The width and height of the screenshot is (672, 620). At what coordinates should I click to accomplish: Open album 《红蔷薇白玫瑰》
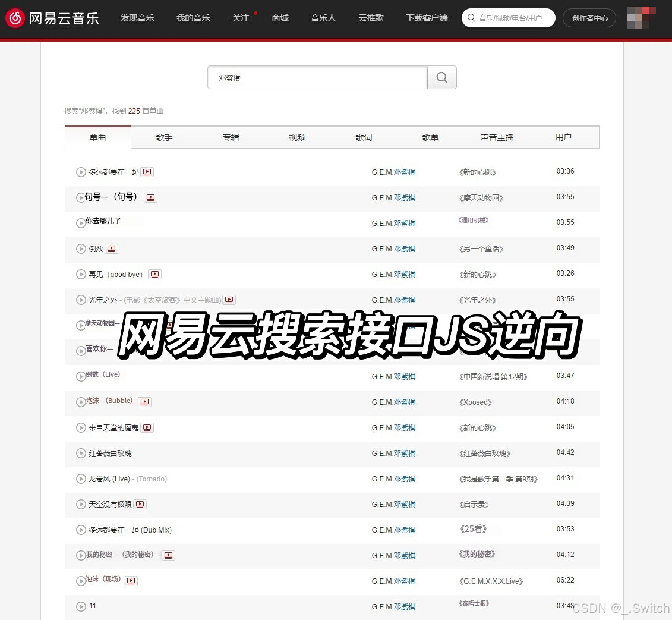[484, 453]
